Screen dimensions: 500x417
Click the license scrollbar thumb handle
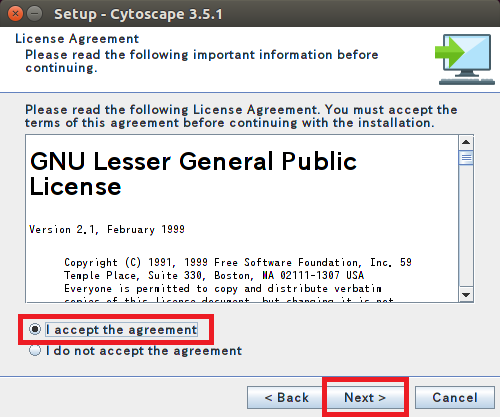click(x=466, y=158)
